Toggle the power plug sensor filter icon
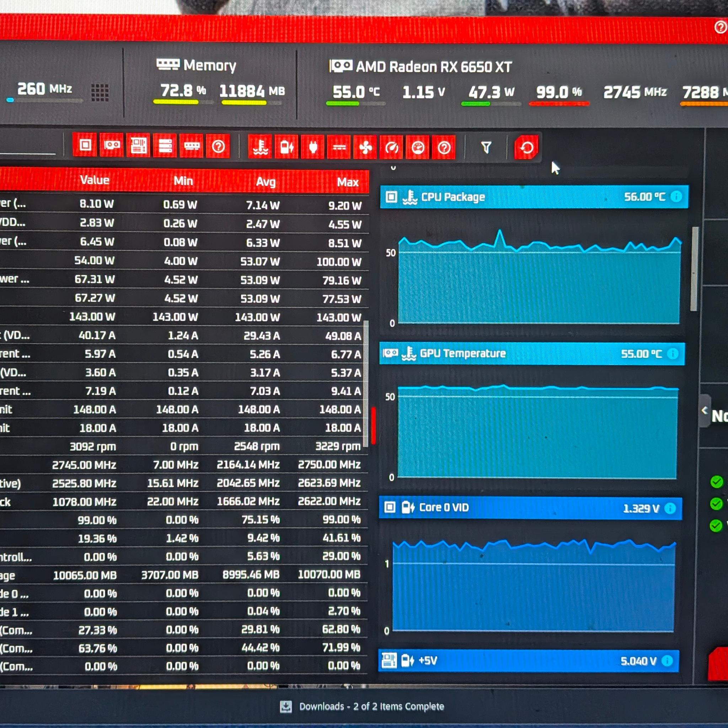Image resolution: width=728 pixels, height=728 pixels. [x=313, y=147]
